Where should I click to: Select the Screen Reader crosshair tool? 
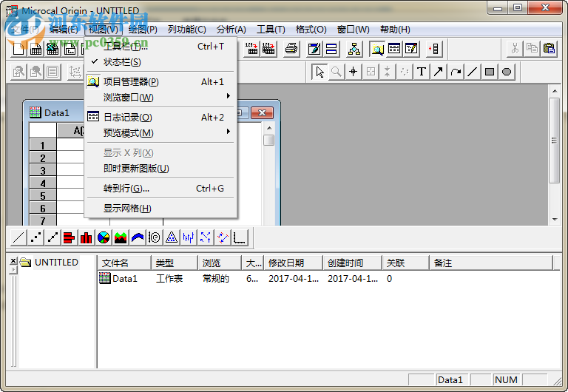click(x=354, y=72)
